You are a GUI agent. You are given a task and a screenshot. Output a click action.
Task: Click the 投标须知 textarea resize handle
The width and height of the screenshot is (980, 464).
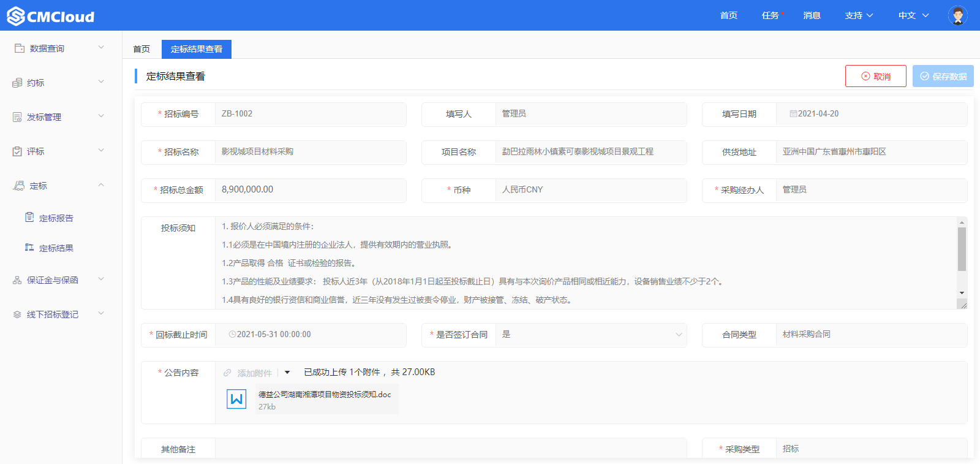(x=963, y=304)
